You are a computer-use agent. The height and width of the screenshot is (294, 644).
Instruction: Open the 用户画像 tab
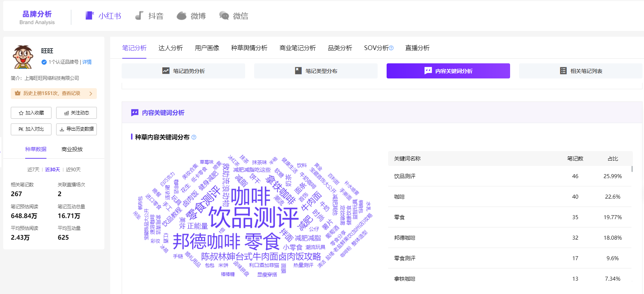tap(207, 48)
